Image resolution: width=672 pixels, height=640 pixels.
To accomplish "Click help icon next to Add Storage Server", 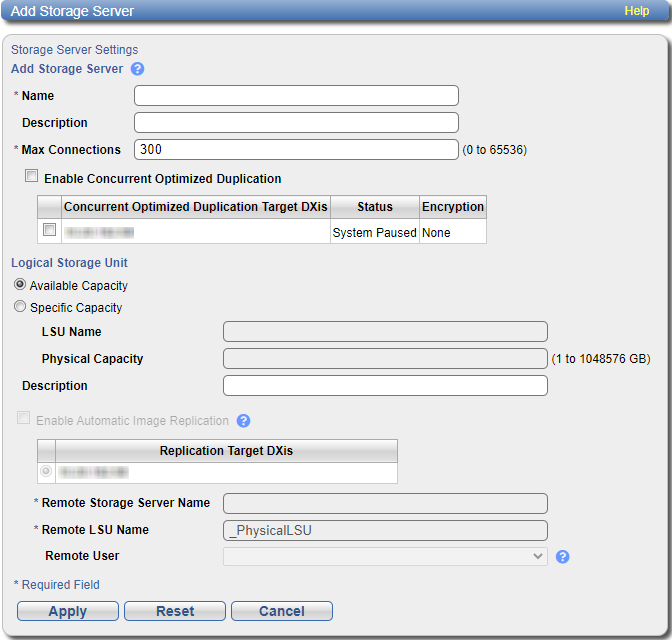I will (138, 69).
